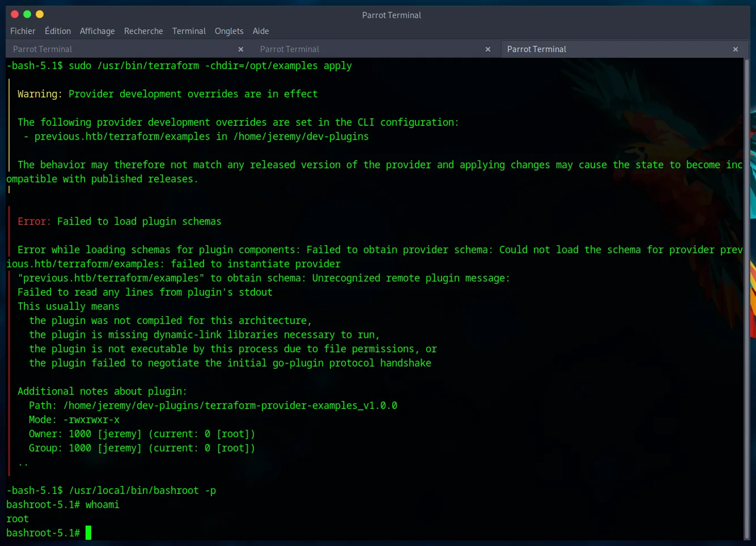
Task: Click the yellow window control button
Action: point(40,14)
